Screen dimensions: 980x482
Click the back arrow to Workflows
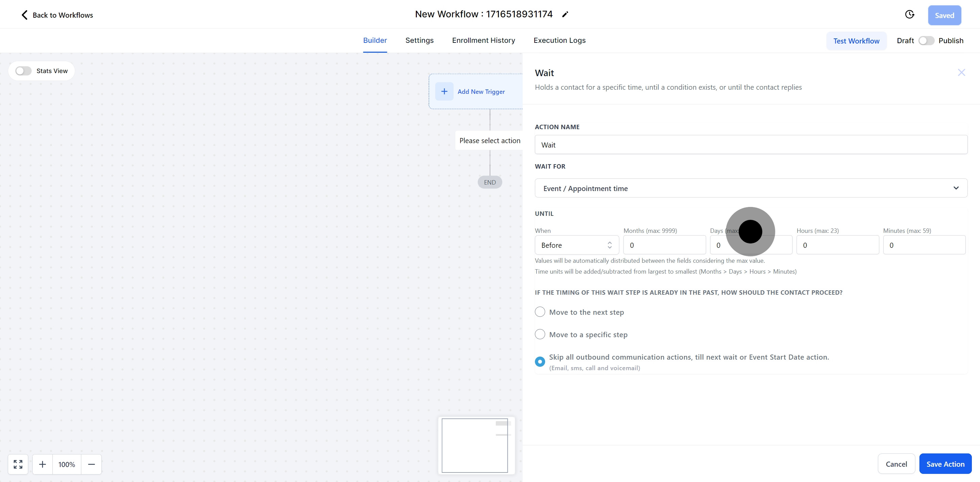[x=24, y=15]
